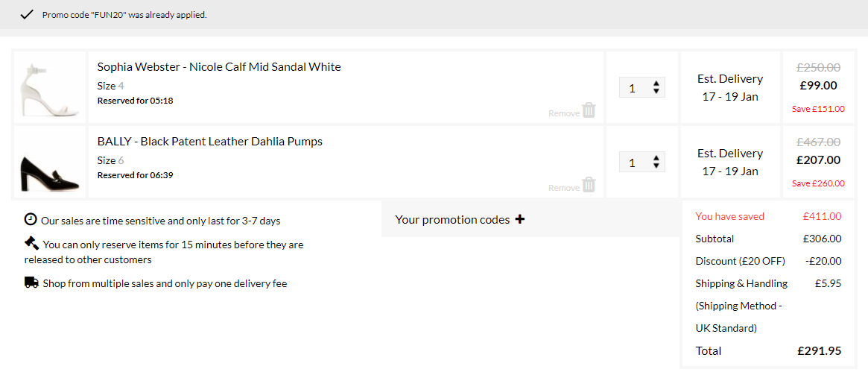Viewport: 868px width, 375px height.
Task: Click quantity field for BALLY pumps
Action: [x=642, y=162]
